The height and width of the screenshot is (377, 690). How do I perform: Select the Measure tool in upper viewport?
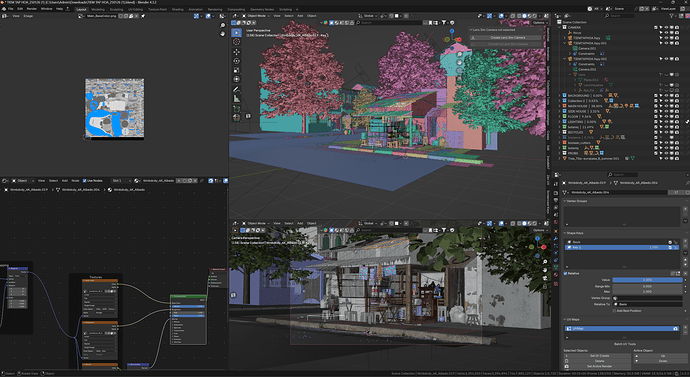[x=237, y=99]
